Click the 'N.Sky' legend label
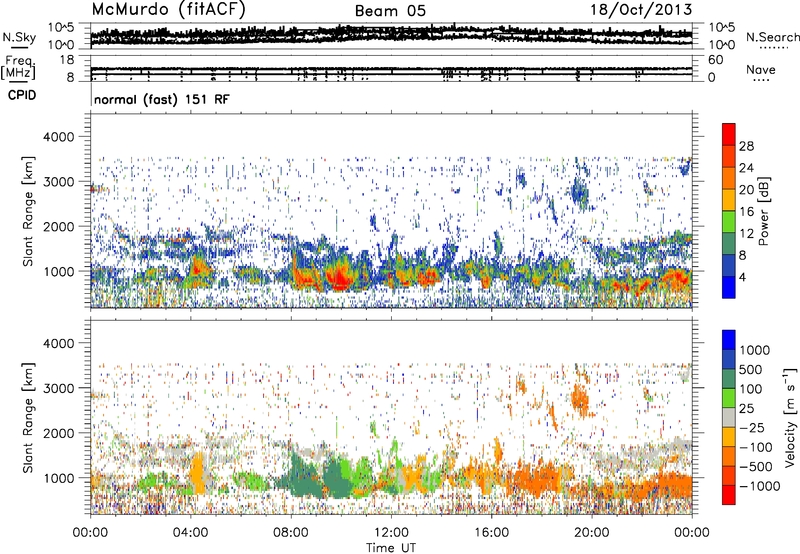 [x=19, y=37]
